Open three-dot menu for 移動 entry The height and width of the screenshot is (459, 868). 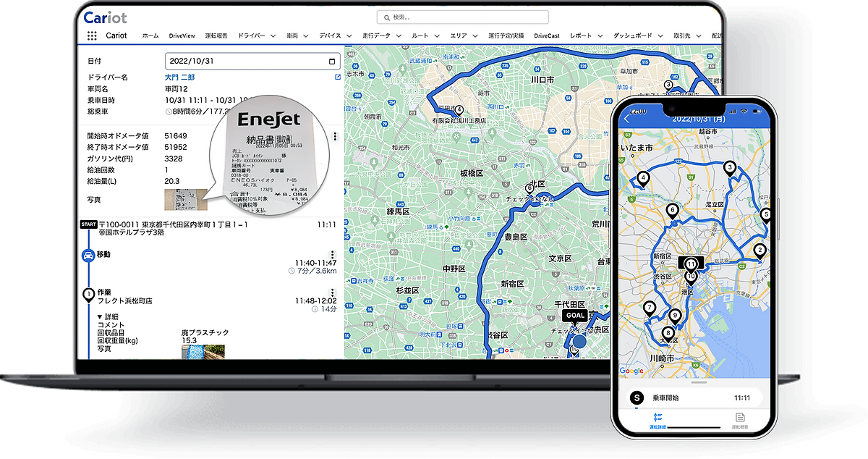(x=333, y=255)
